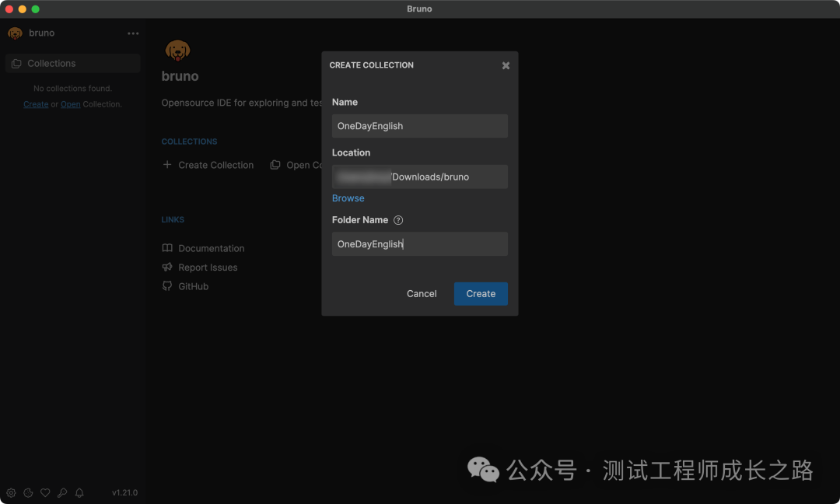Click the GitHub logo icon
Viewport: 840px width, 504px height.
point(167,286)
